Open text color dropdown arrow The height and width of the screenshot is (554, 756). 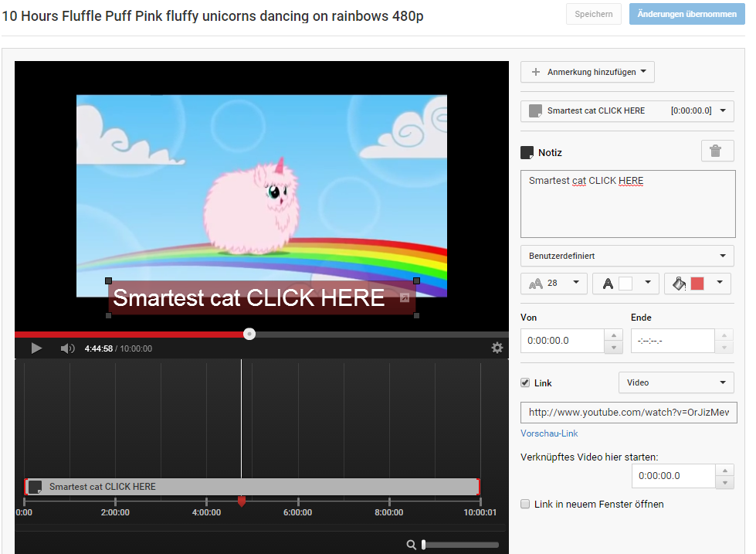[x=648, y=282]
